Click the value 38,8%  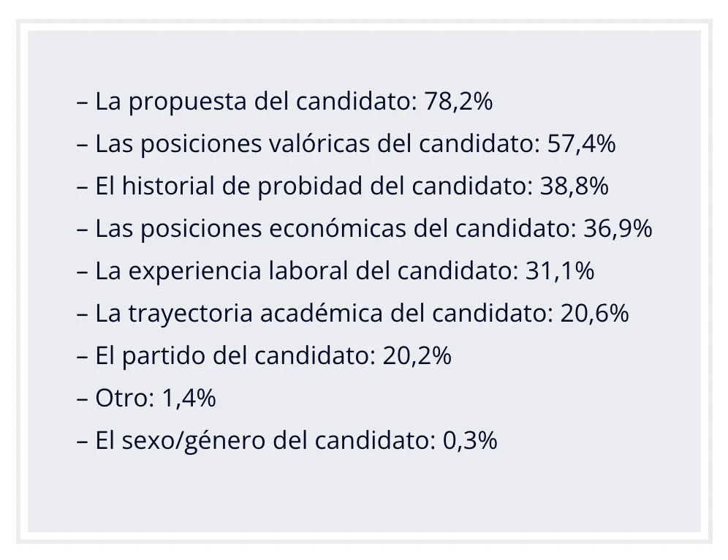(575, 186)
